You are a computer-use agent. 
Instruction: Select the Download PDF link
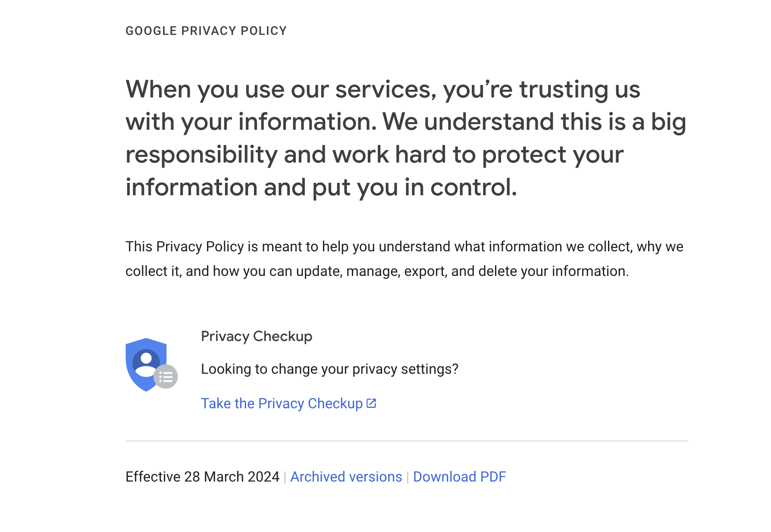459,477
